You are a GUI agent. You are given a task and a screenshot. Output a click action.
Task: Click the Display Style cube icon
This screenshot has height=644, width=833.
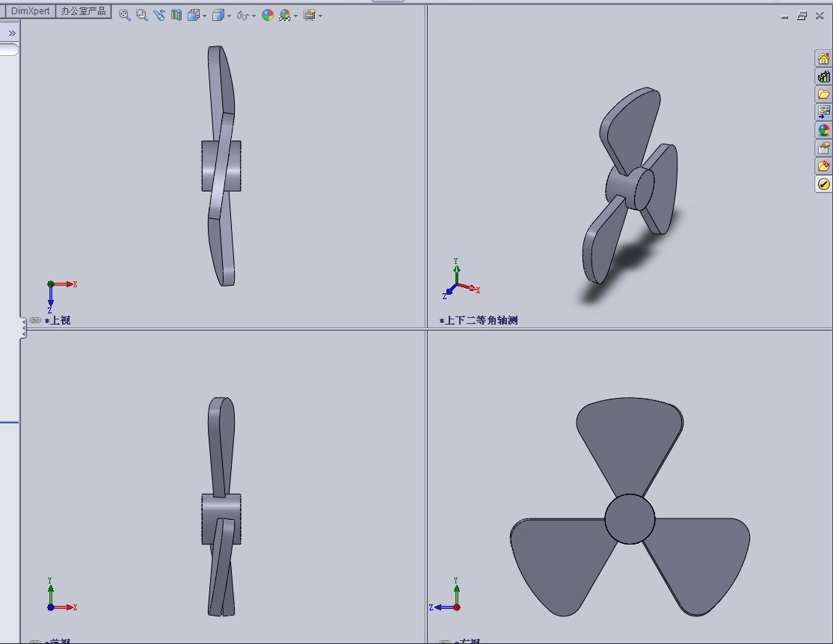tap(218, 16)
